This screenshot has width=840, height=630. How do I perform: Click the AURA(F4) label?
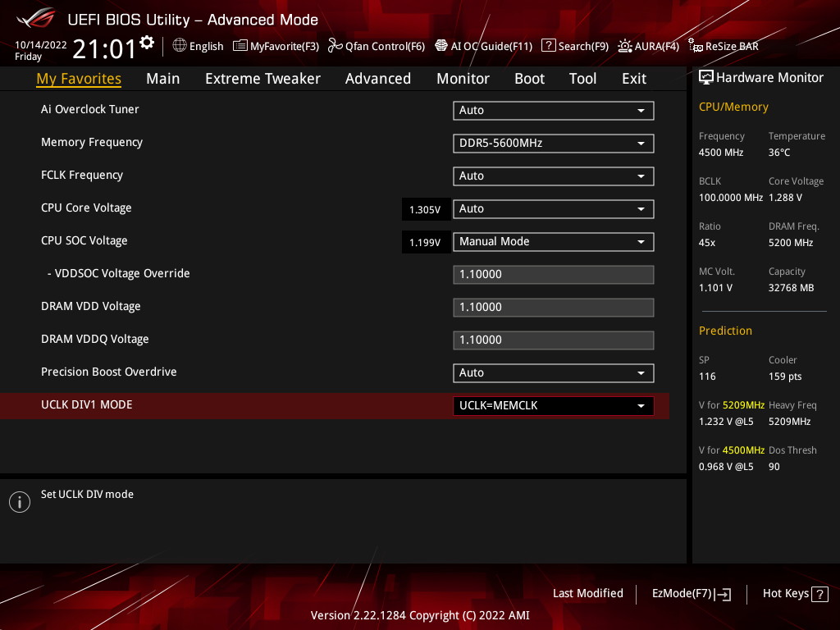point(657,46)
